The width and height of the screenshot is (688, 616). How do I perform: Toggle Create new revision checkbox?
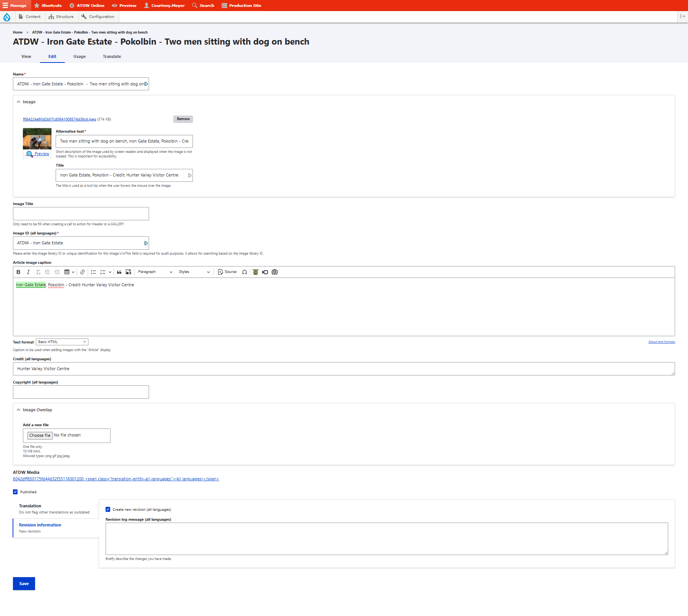[108, 510]
